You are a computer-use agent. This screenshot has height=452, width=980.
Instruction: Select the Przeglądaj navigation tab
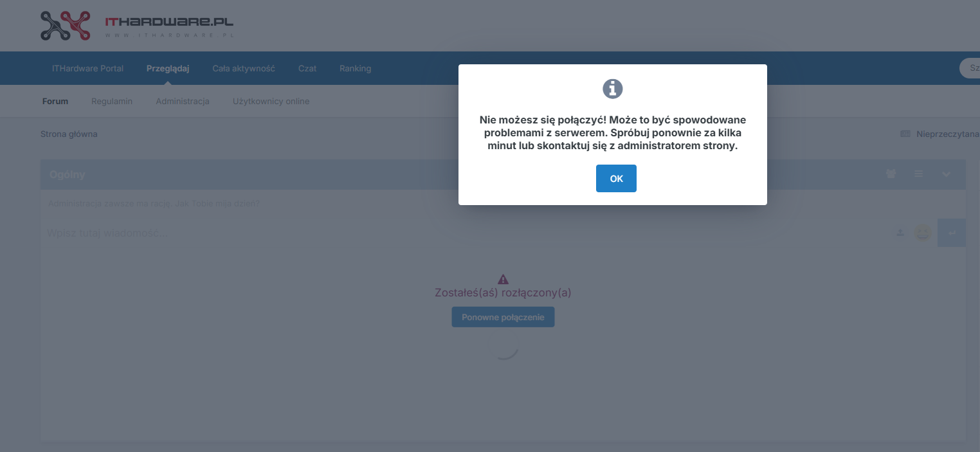168,68
